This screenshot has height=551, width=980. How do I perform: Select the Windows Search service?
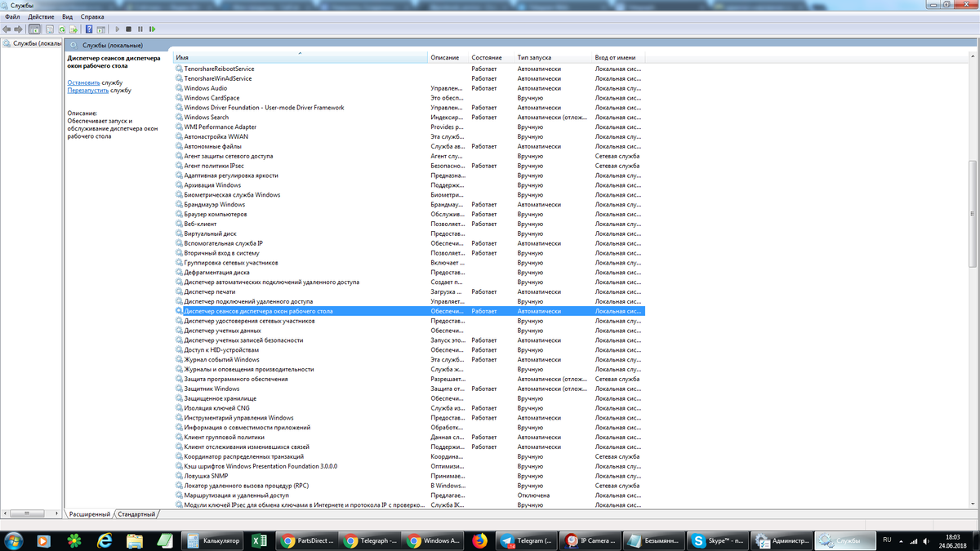pos(409,118)
